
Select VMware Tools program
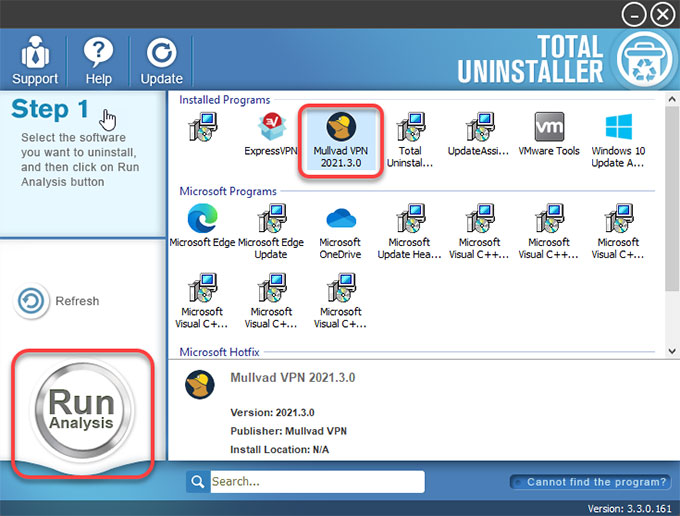click(x=549, y=134)
